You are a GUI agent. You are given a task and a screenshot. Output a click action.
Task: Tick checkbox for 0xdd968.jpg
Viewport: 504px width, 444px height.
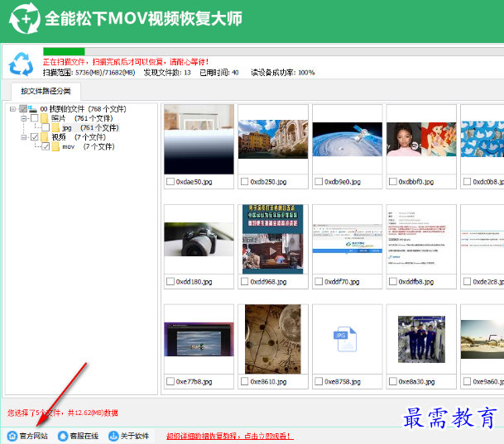pos(245,282)
